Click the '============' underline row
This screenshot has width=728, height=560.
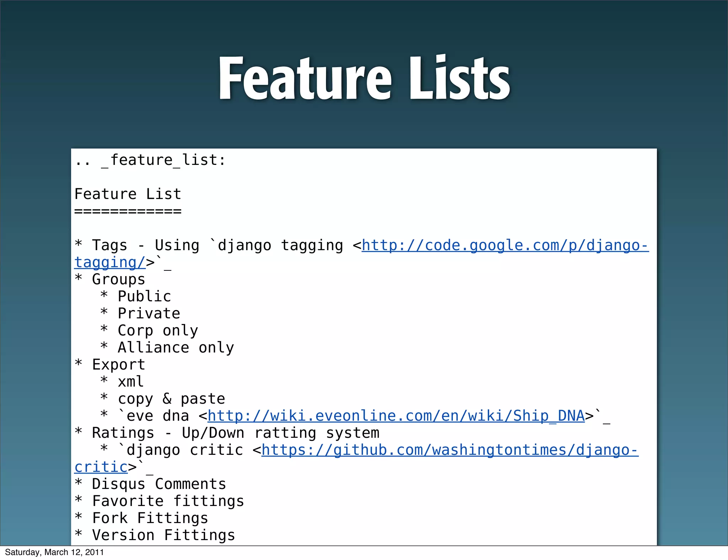128,211
